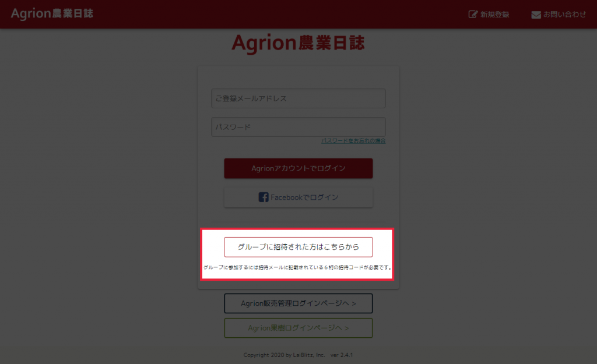Image resolution: width=597 pixels, height=364 pixels.
Task: Log in with Agrionアカウントでログイン button
Action: (x=298, y=168)
